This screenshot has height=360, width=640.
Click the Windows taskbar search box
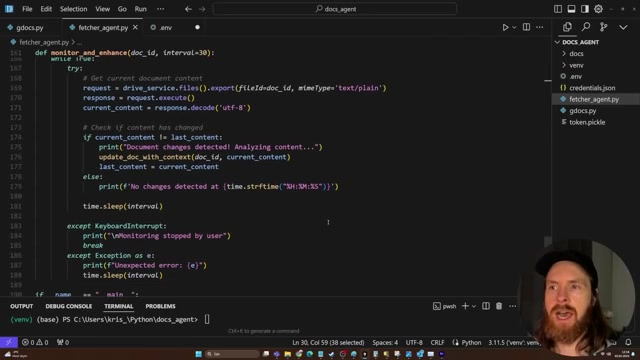(232, 354)
